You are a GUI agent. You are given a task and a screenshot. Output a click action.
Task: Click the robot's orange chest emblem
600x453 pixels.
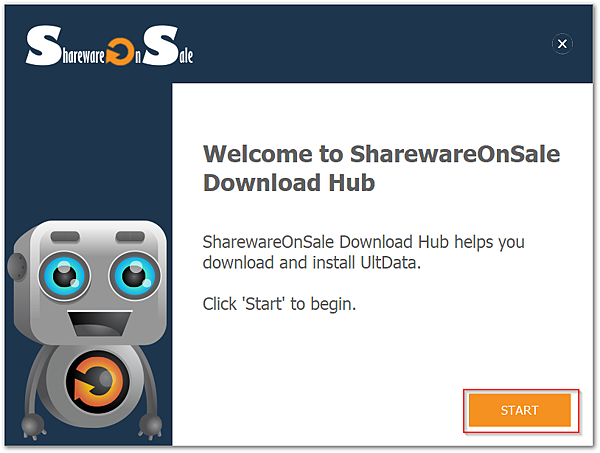pyautogui.click(x=98, y=381)
